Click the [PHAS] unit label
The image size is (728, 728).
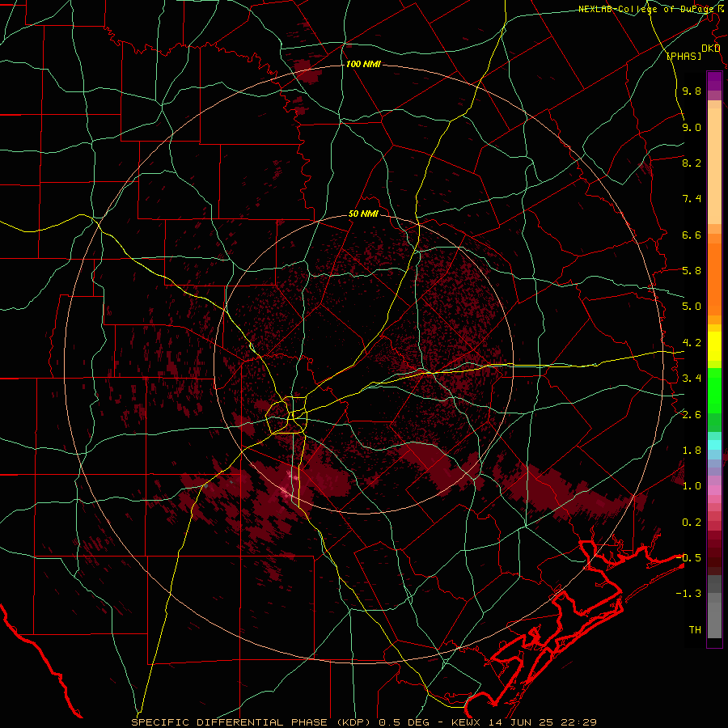[x=684, y=57]
